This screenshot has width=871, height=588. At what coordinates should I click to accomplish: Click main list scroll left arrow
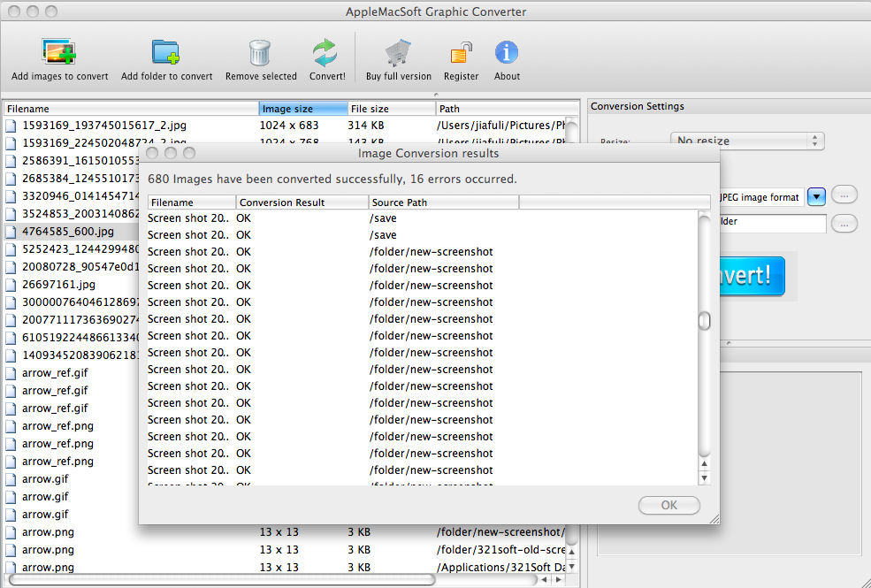pyautogui.click(x=545, y=579)
